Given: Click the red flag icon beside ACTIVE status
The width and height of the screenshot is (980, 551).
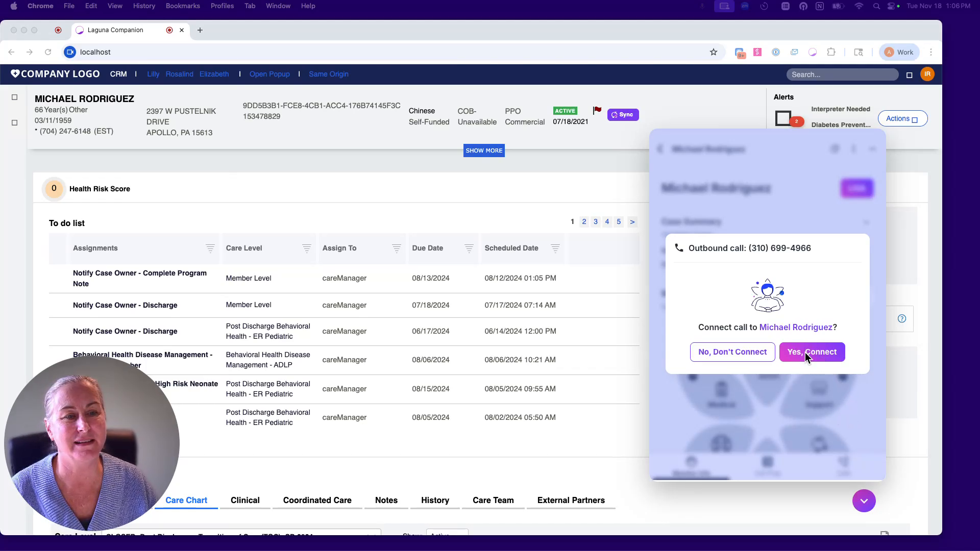Looking at the screenshot, I should coord(597,110).
